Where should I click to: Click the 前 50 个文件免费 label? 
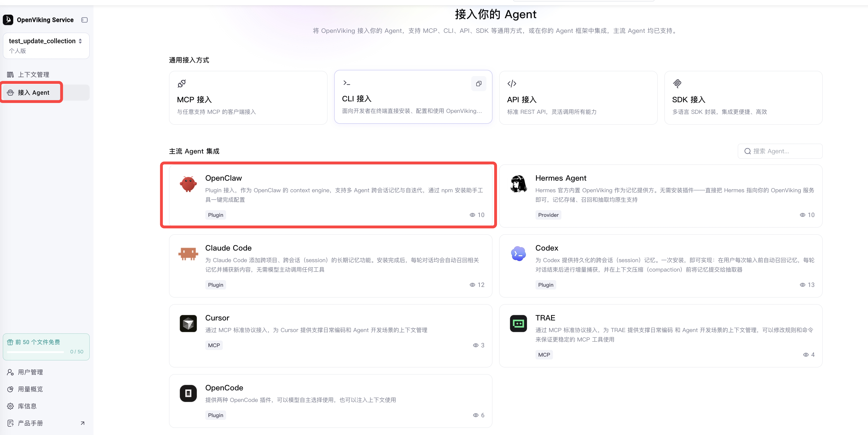pos(38,342)
